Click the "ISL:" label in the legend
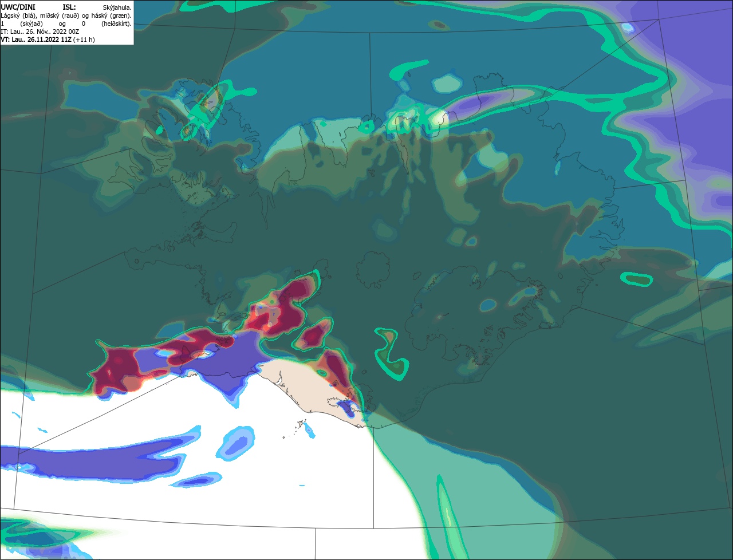The width and height of the screenshot is (733, 560). coord(69,7)
